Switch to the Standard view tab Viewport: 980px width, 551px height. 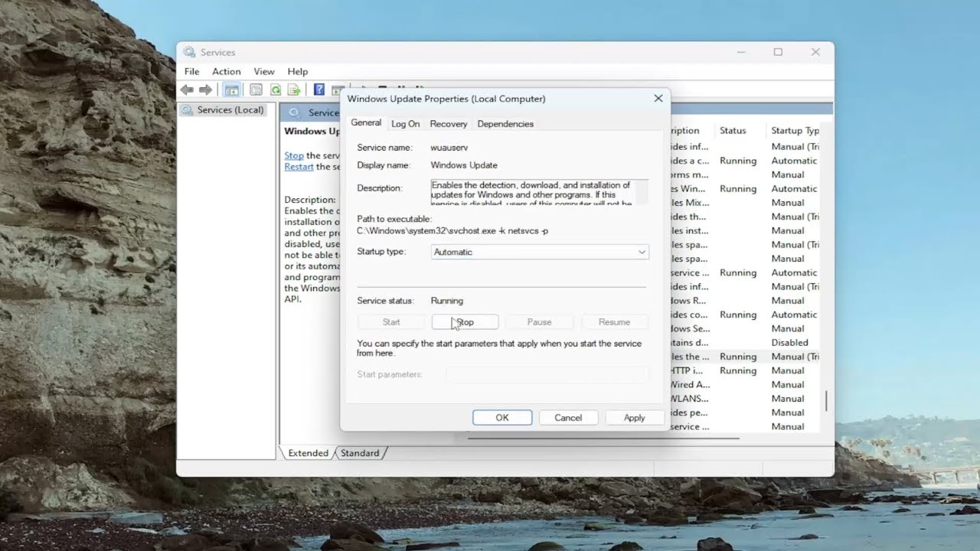[360, 453]
